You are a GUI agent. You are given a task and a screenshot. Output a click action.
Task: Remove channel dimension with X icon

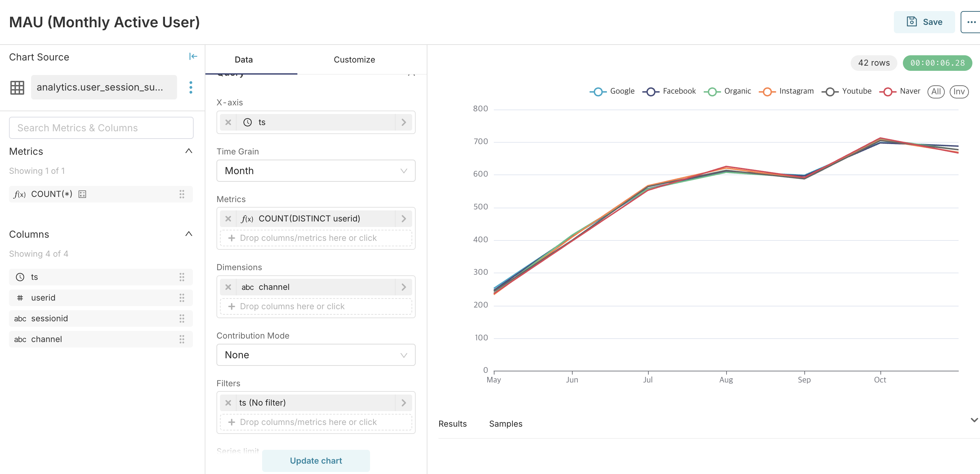click(228, 287)
